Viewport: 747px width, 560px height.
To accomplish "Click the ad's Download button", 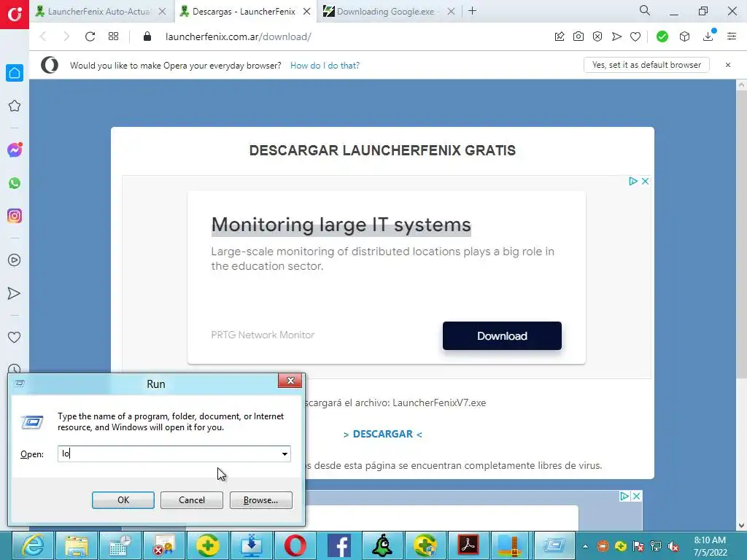I will point(502,335).
